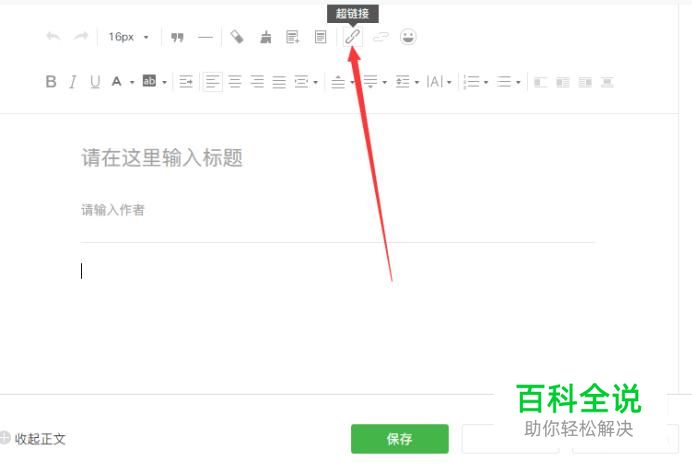Redo the last undone edit
The height and width of the screenshot is (473, 692).
click(81, 36)
